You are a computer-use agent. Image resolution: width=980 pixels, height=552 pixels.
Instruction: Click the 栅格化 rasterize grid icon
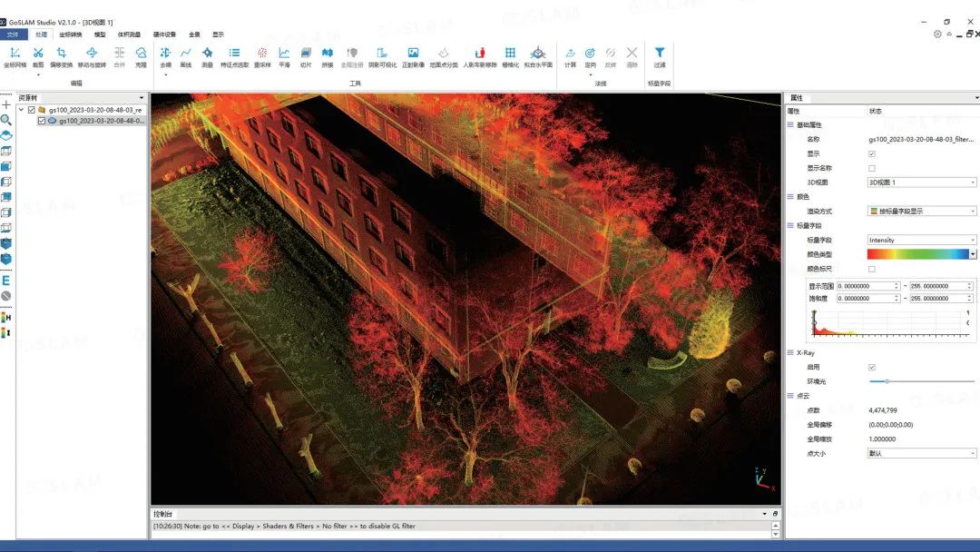[511, 56]
